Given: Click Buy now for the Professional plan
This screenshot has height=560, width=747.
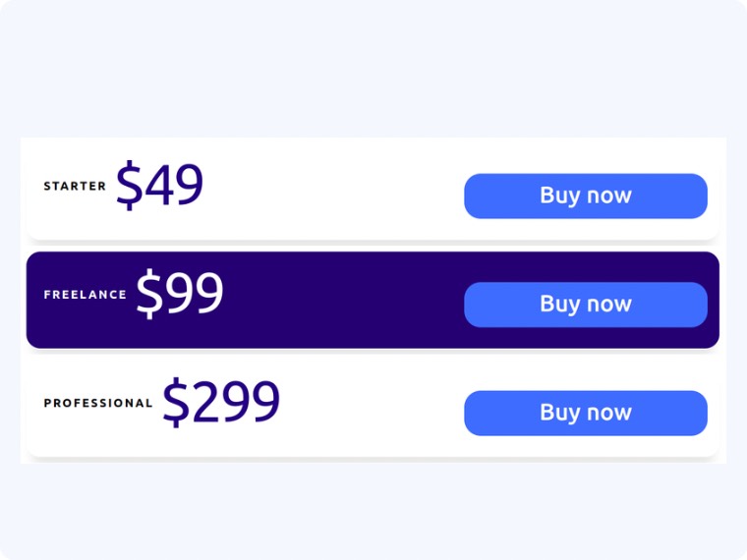Looking at the screenshot, I should tap(586, 414).
